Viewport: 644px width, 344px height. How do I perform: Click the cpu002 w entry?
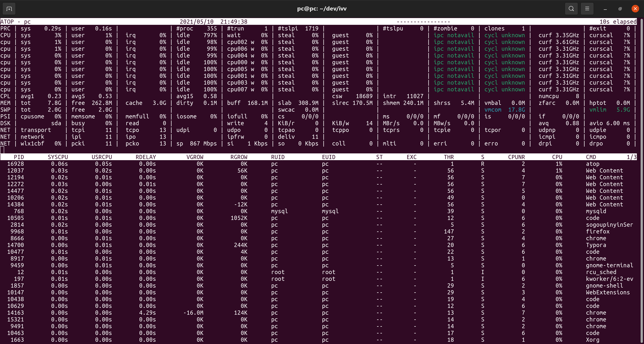point(241,42)
